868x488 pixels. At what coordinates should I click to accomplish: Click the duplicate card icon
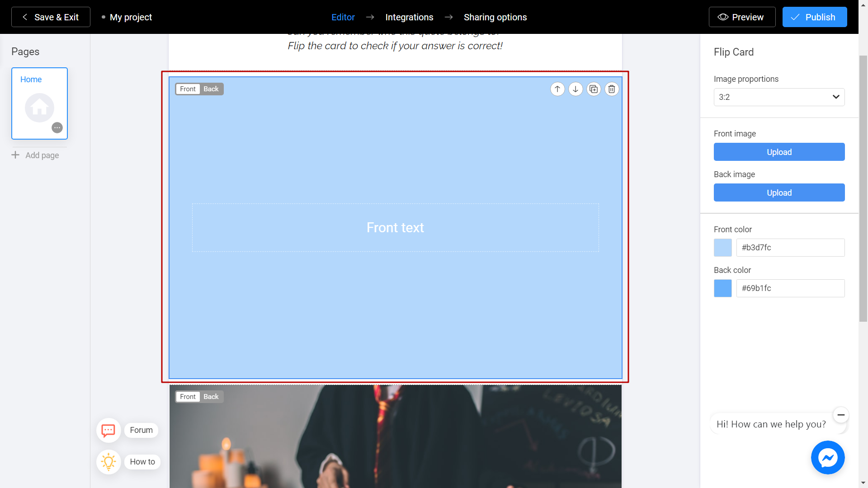(593, 89)
